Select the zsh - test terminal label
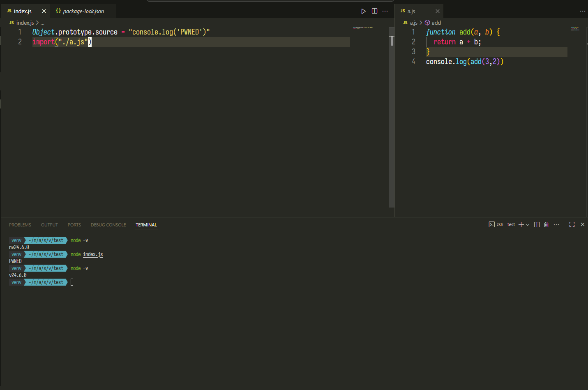588x390 pixels. [505, 225]
